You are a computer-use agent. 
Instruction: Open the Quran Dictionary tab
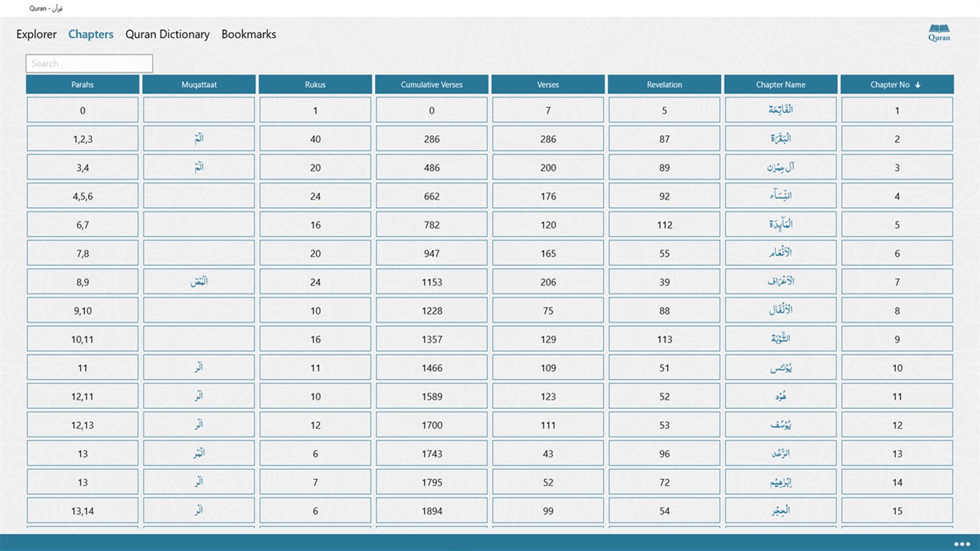[167, 34]
